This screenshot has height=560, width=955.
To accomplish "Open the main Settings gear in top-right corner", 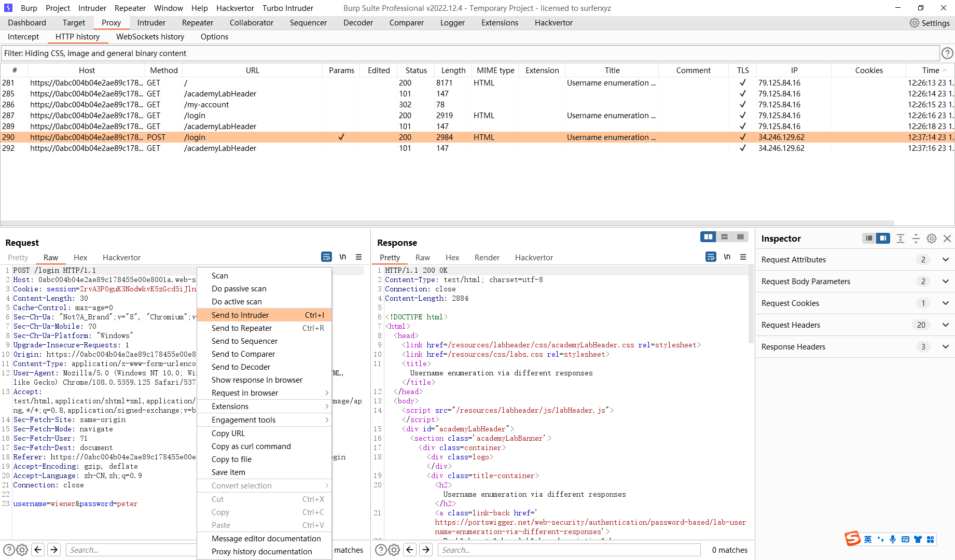I will 930,23.
